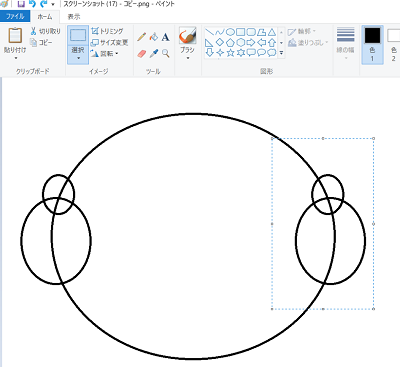Click the Paint app icon in title bar
The height and width of the screenshot is (367, 400).
pos(4,4)
